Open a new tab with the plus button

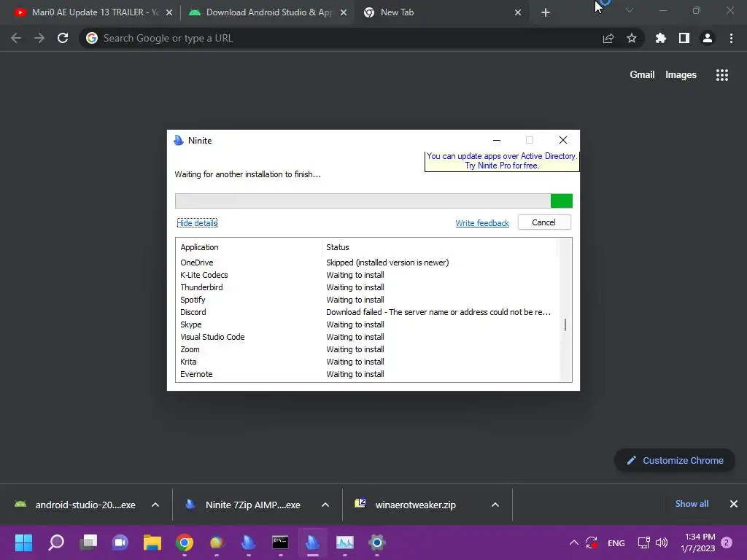point(546,13)
